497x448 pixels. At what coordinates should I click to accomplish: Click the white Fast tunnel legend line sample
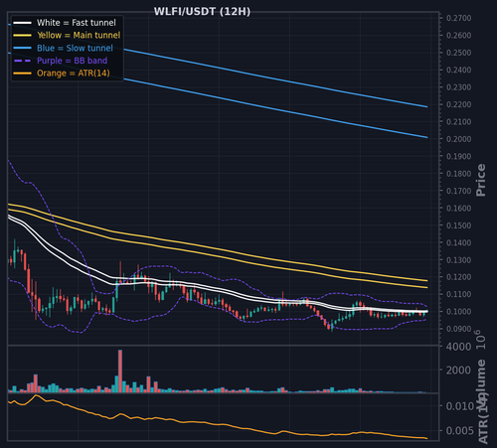(x=23, y=23)
